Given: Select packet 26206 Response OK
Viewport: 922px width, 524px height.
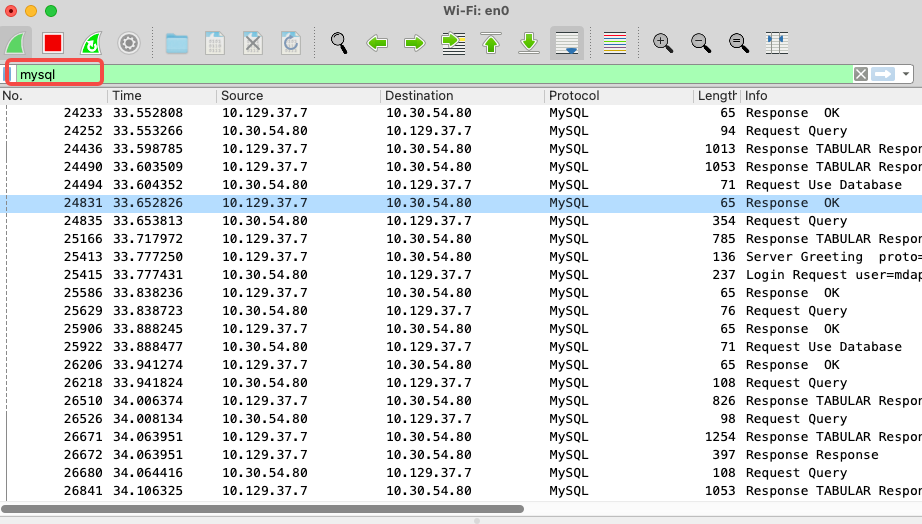Looking at the screenshot, I should [461, 365].
